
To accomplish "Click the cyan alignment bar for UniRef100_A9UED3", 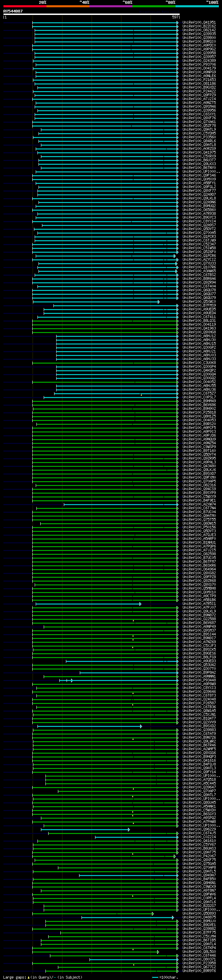I will (x=122, y=661).
